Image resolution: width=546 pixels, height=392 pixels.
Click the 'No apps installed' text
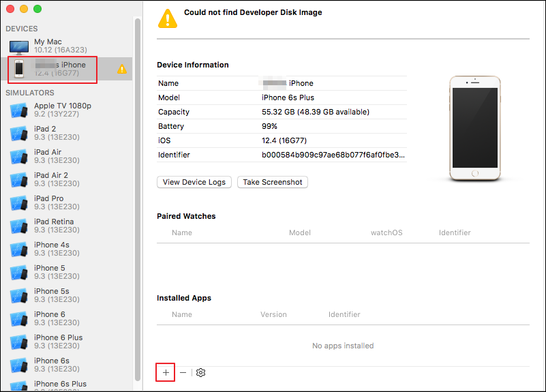click(x=343, y=346)
